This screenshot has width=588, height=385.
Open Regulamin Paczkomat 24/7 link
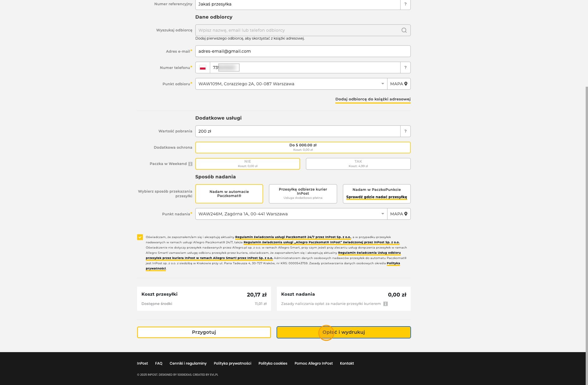293,237
